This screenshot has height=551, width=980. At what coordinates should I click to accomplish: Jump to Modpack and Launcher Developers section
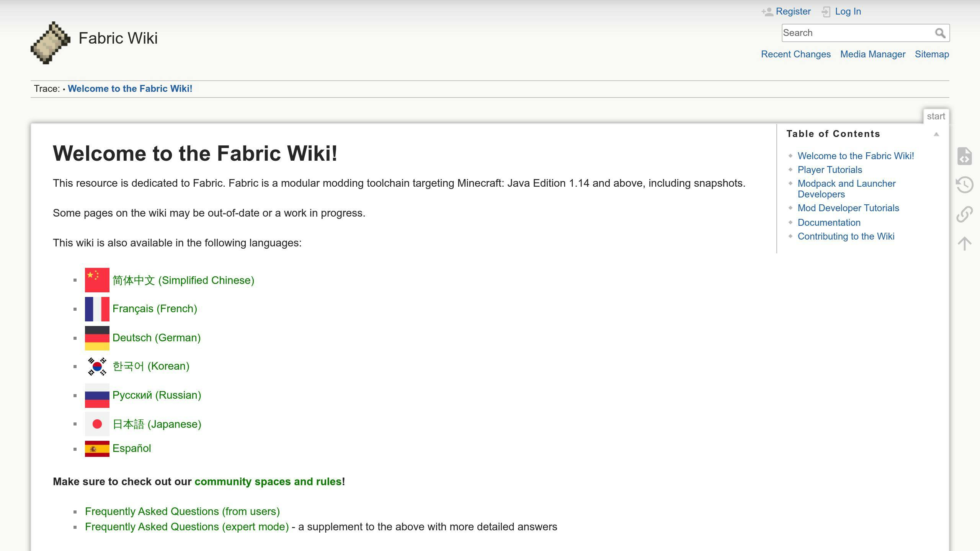click(846, 189)
